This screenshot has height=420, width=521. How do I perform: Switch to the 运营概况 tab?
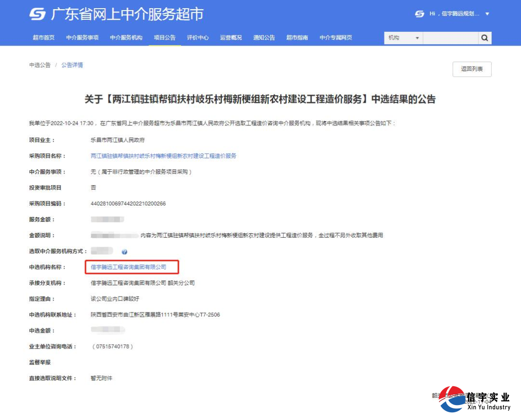tap(231, 38)
